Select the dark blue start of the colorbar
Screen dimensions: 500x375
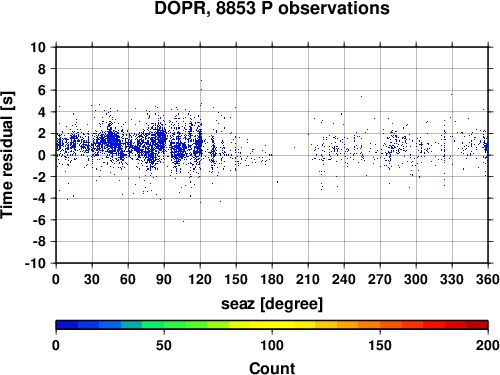click(x=67, y=325)
